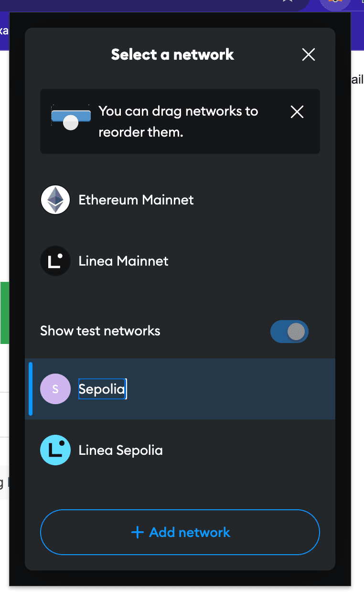Click the plus icon on Add network

137,532
